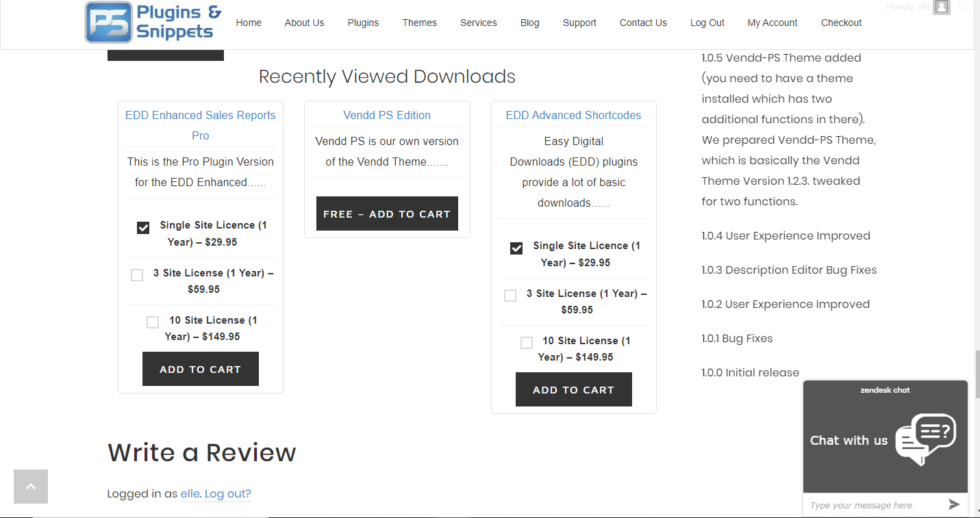Open EDD Advanced Shortcodes link

(574, 115)
